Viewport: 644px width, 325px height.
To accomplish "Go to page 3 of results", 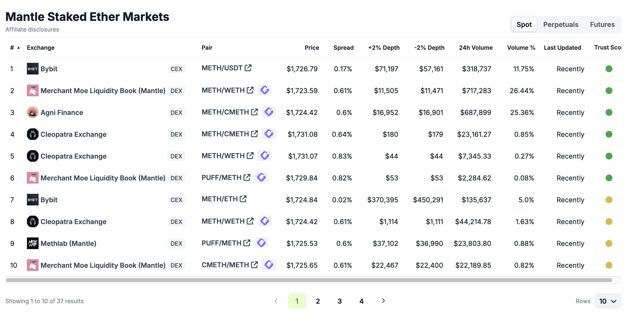I will (339, 301).
